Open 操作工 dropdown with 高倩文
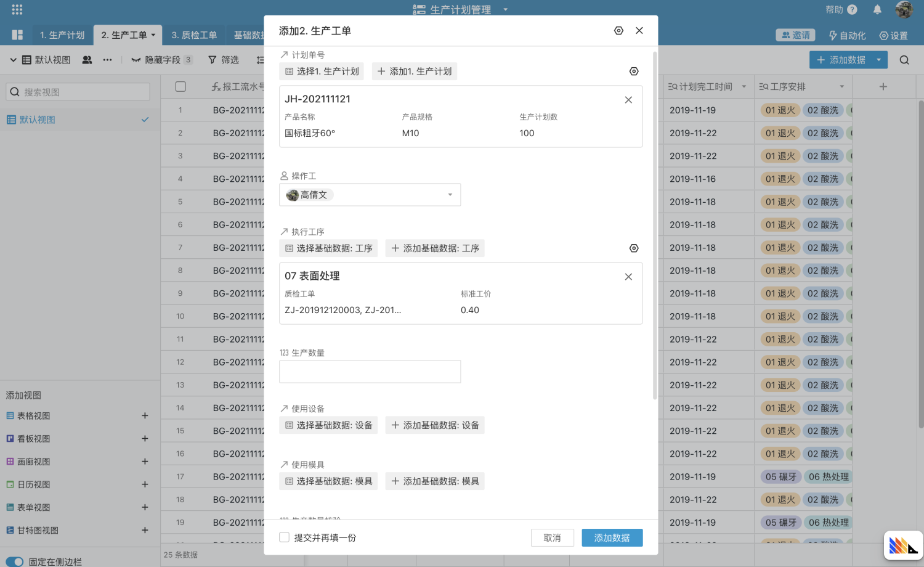Screen dimensions: 924x567 click(370, 195)
